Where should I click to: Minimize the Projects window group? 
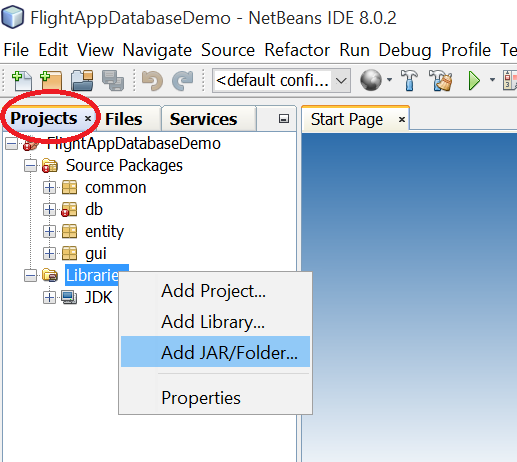(284, 119)
